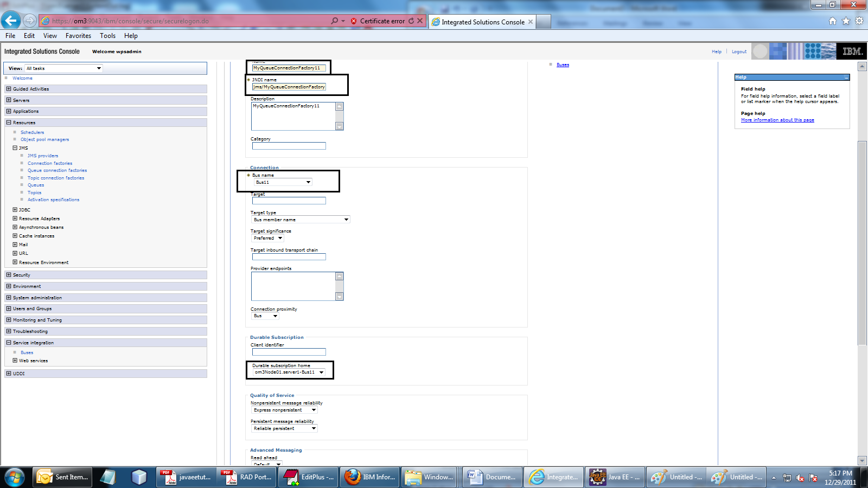The image size is (868, 488).
Task: Open More information about this page link
Action: (777, 120)
